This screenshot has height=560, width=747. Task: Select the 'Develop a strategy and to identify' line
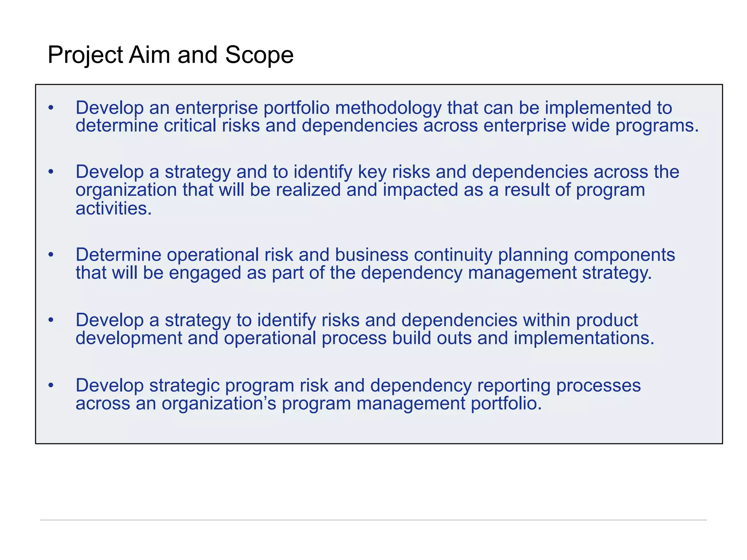point(378,171)
